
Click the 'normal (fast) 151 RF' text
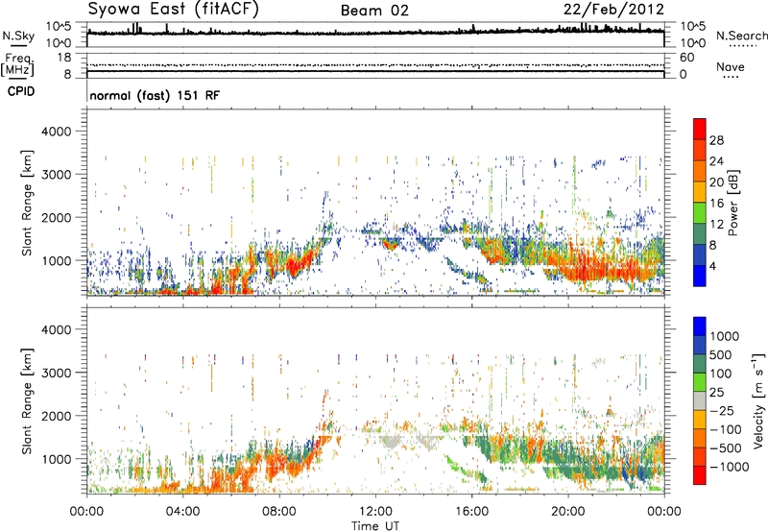tap(155, 95)
